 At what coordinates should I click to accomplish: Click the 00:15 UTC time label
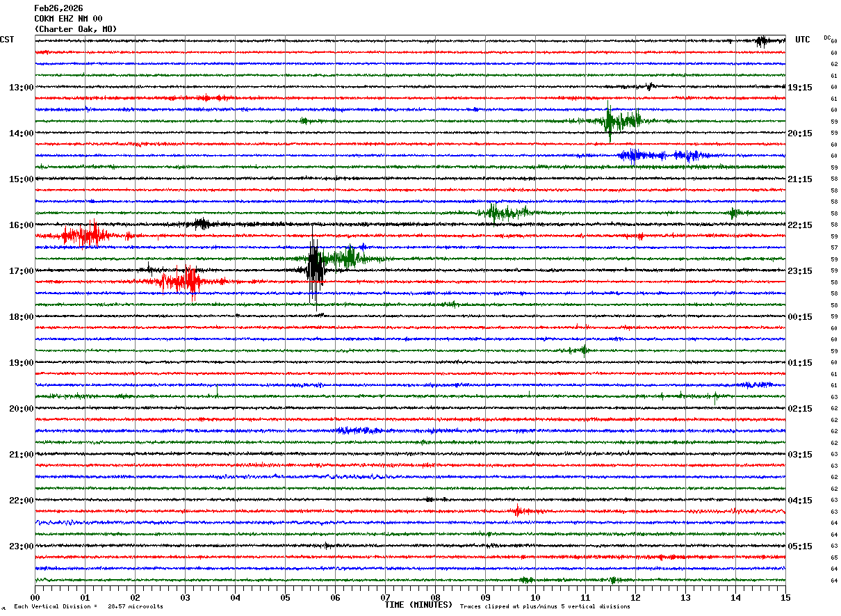click(x=800, y=317)
